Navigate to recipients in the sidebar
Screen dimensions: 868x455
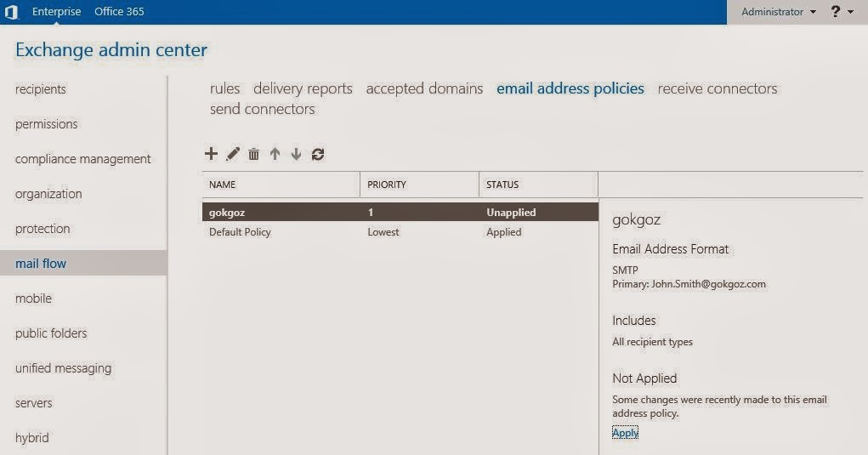coord(41,89)
